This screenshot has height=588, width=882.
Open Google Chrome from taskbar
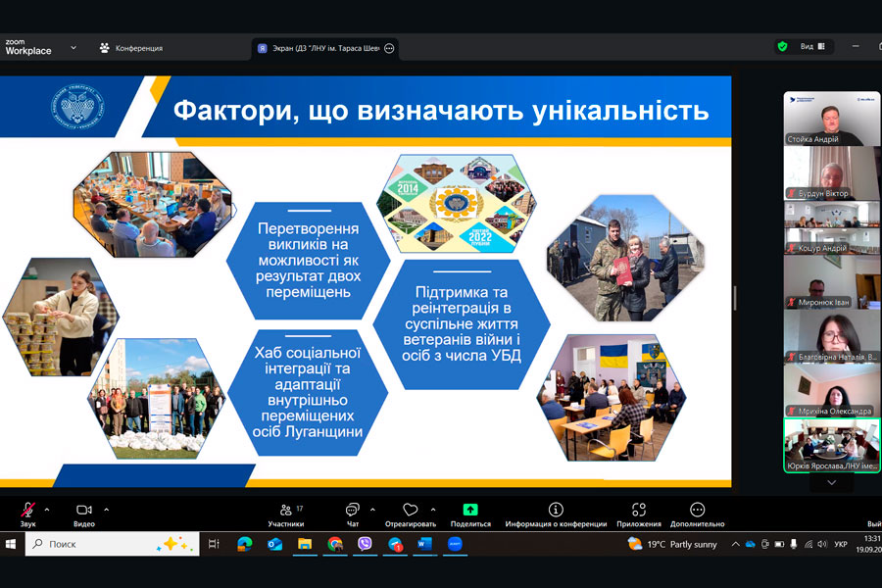tap(335, 544)
